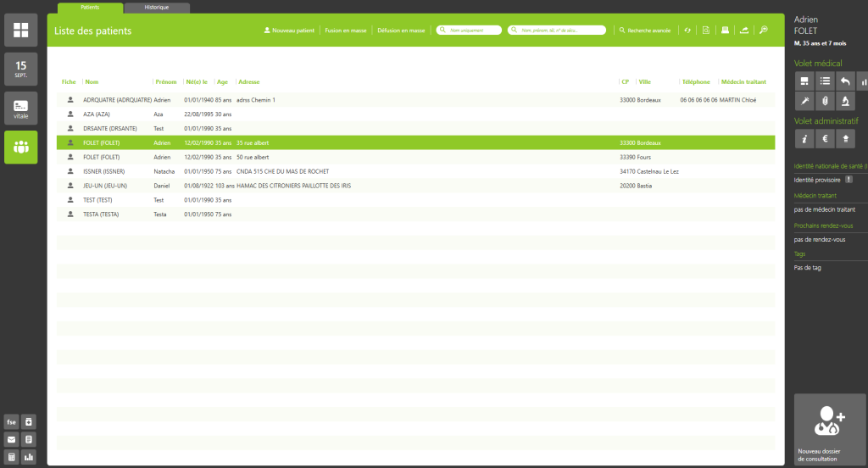Screen dimensions: 868x468
Task: Select the Patients tab
Action: coord(90,8)
